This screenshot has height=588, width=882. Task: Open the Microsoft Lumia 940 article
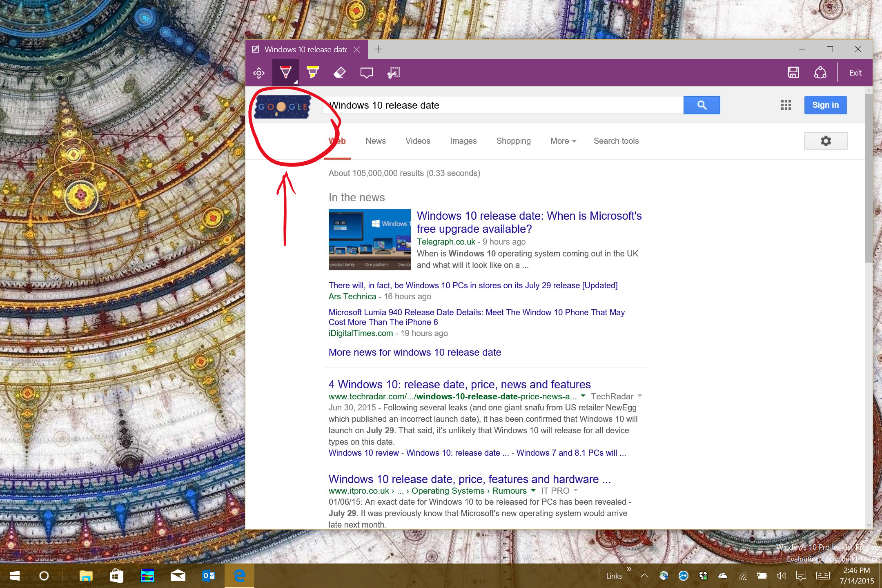click(477, 317)
